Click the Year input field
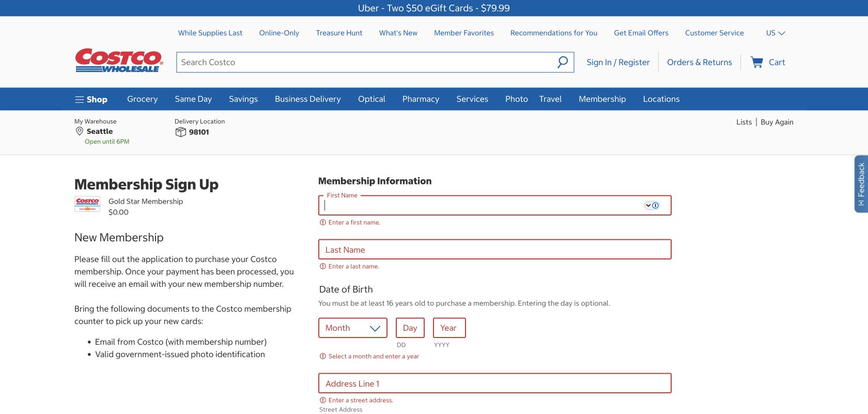Image resolution: width=868 pixels, height=414 pixels. pos(449,328)
